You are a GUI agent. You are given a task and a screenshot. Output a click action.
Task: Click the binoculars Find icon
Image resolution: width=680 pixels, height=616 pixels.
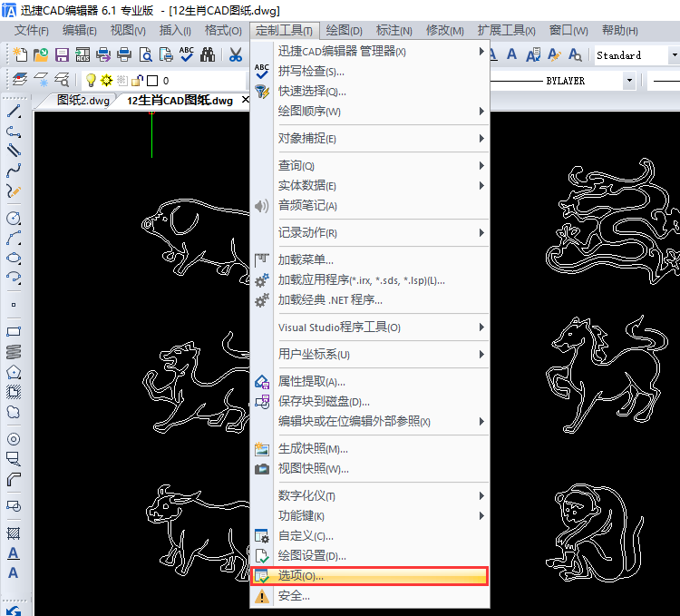click(208, 54)
